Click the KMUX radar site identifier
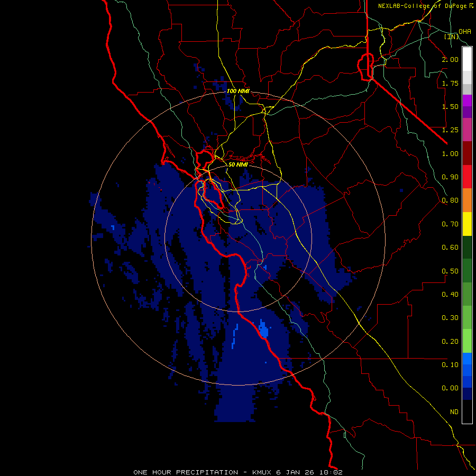Viewport: 476px width, 476px height. point(262,472)
